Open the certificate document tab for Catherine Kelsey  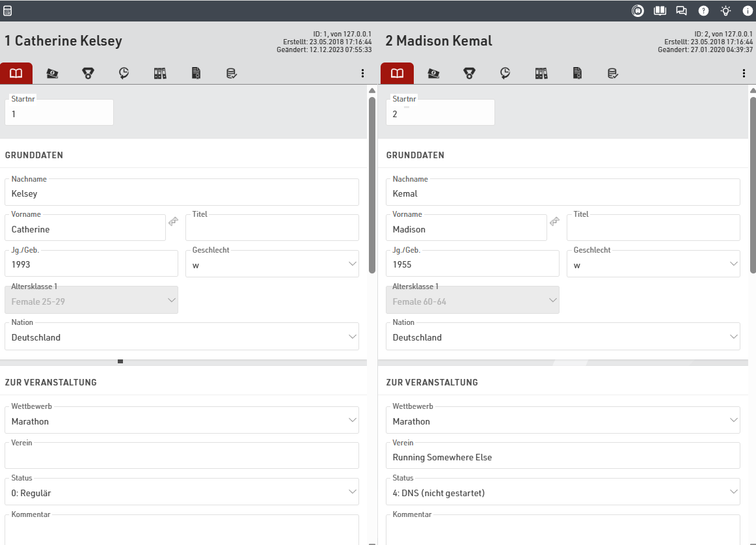click(196, 74)
